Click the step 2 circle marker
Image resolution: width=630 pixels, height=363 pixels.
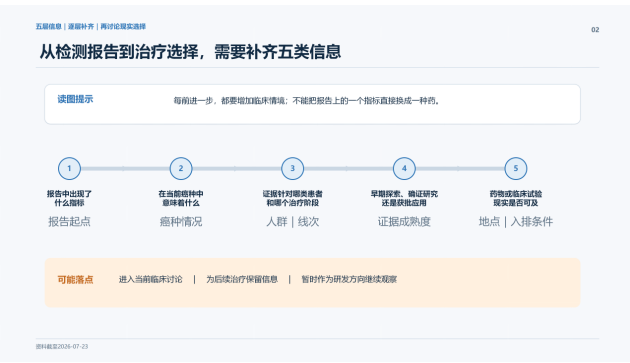(181, 168)
